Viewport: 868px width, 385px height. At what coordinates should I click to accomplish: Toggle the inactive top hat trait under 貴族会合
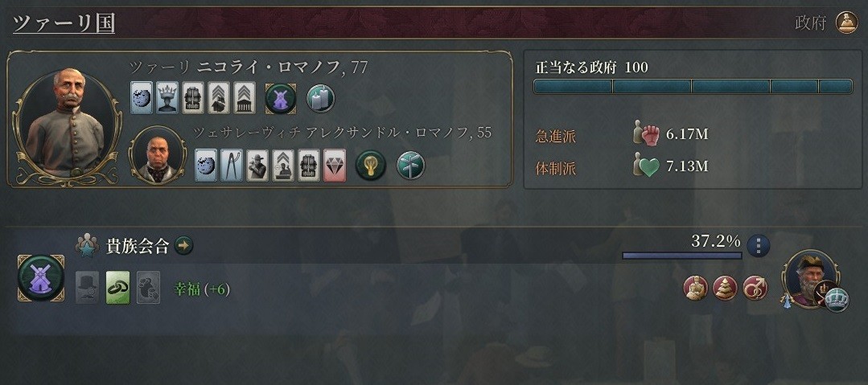click(88, 287)
